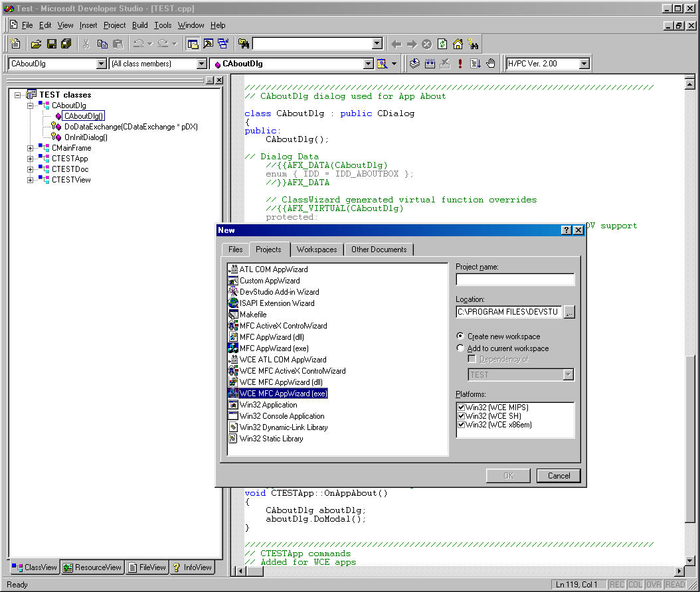Click the Find in Files binoculars icon
Screen dimensions: 700x592
pyautogui.click(x=244, y=44)
